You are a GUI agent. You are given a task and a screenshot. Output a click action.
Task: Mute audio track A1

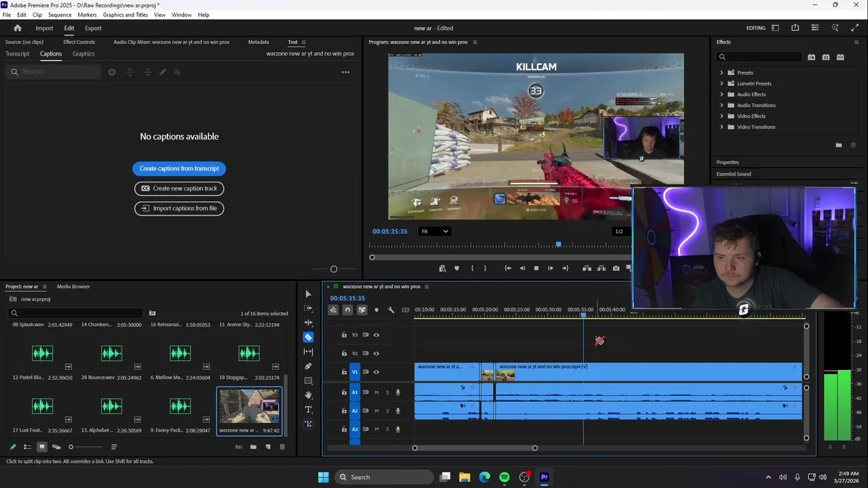tap(377, 392)
